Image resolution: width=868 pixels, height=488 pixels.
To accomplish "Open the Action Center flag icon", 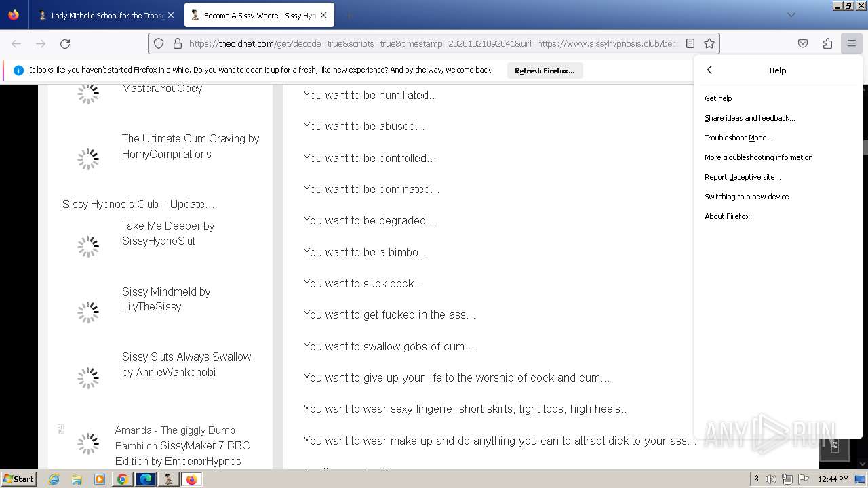I will point(804,479).
